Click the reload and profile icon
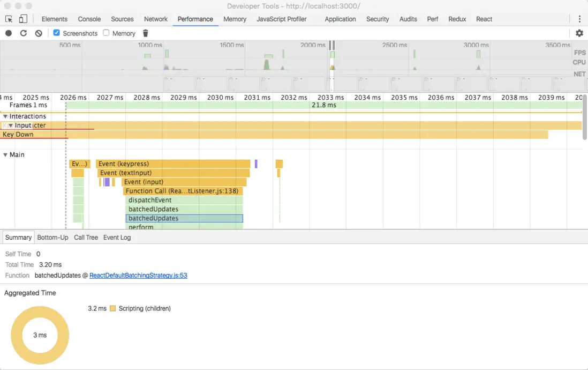 coord(24,33)
